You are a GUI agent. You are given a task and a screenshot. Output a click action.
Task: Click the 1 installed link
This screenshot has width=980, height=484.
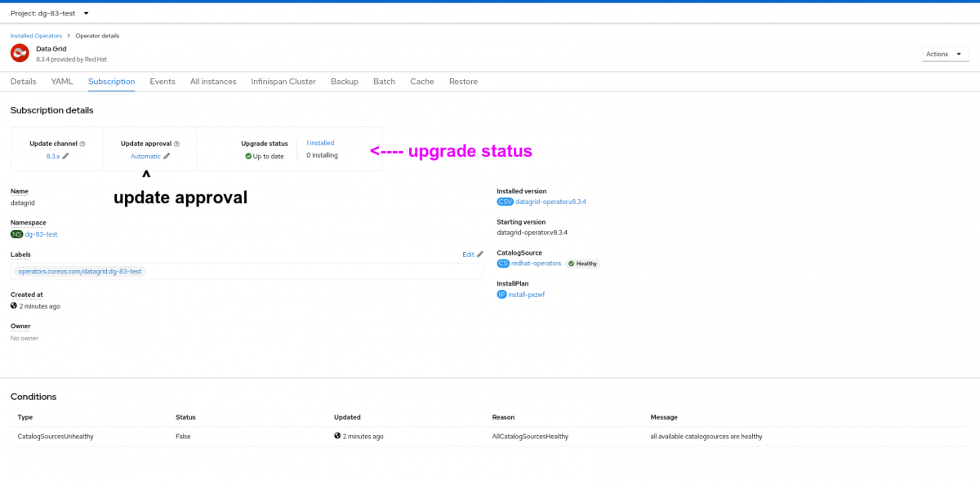(320, 143)
